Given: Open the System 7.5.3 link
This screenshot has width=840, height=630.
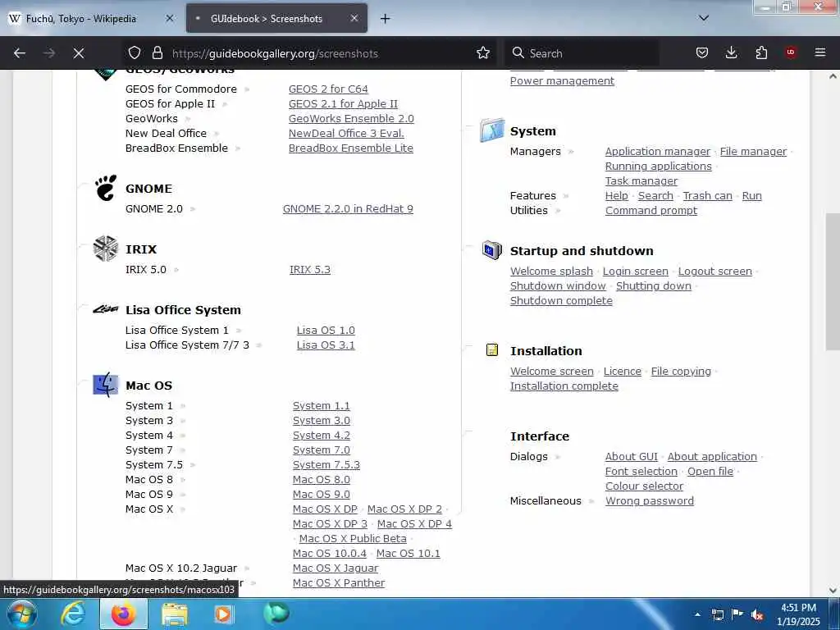Looking at the screenshot, I should [326, 465].
